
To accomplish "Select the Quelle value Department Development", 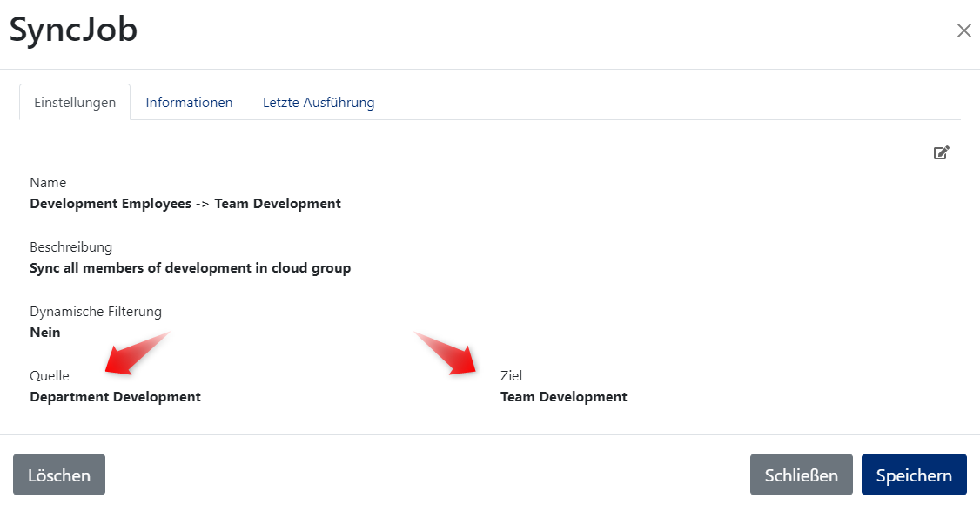I will click(115, 396).
